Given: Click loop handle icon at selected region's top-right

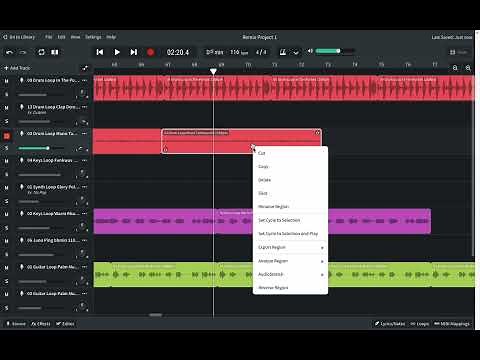Looking at the screenshot, I should coord(317,133).
